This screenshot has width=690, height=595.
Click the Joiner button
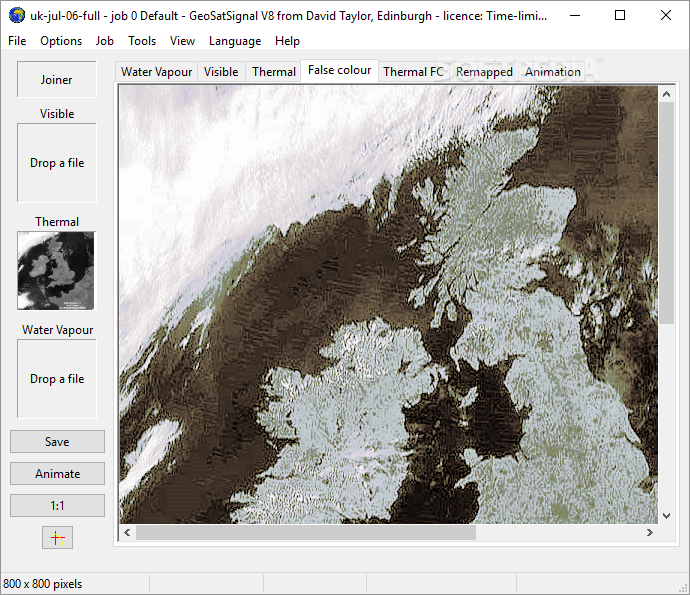[x=57, y=80]
